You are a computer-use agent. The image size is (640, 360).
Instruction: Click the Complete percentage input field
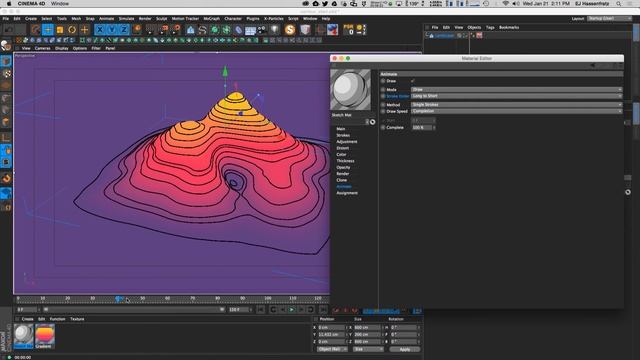(x=421, y=127)
